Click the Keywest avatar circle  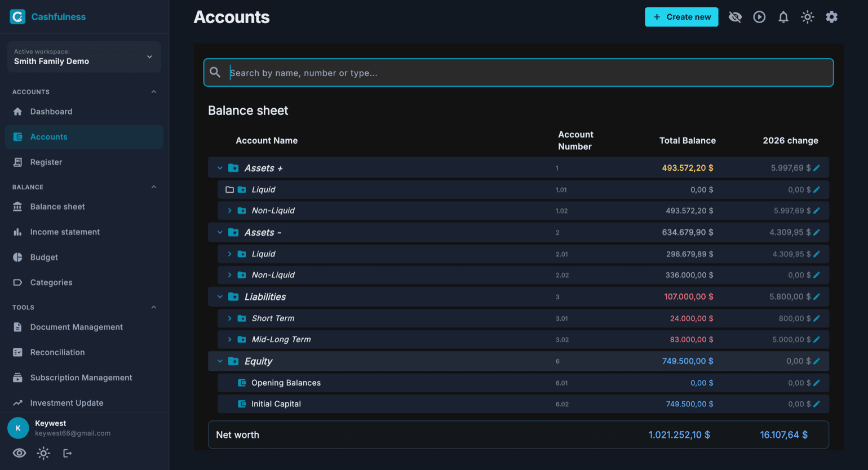pos(18,428)
